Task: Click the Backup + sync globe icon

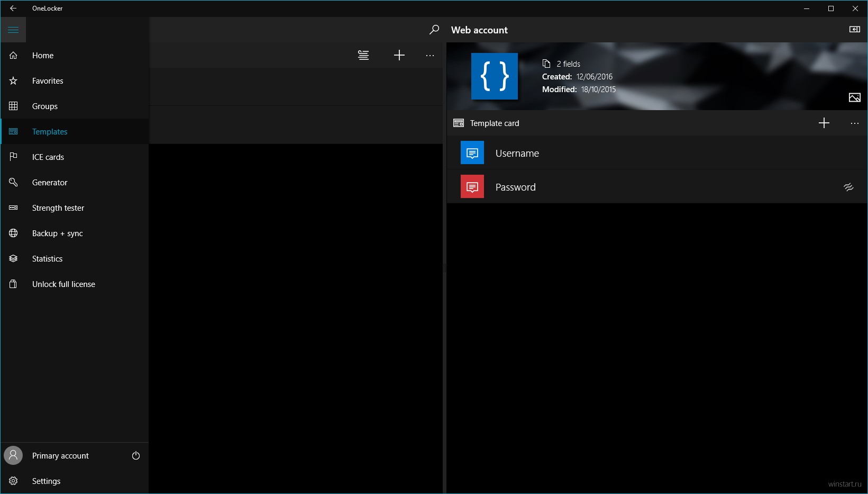Action: pos(13,233)
